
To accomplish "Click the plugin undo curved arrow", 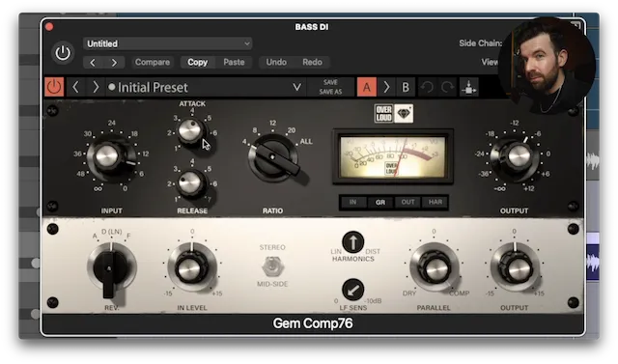I will pos(427,87).
